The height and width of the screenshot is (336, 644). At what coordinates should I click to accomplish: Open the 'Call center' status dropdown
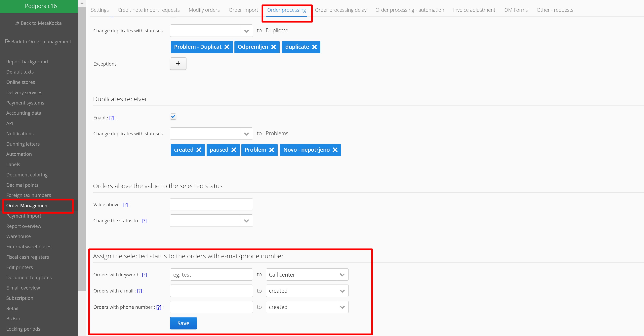[342, 275]
